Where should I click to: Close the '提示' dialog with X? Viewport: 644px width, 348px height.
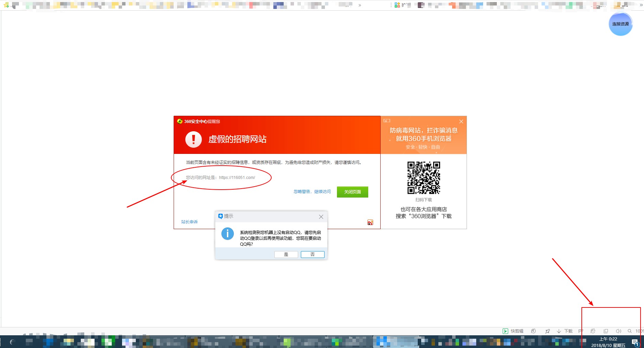[321, 217]
